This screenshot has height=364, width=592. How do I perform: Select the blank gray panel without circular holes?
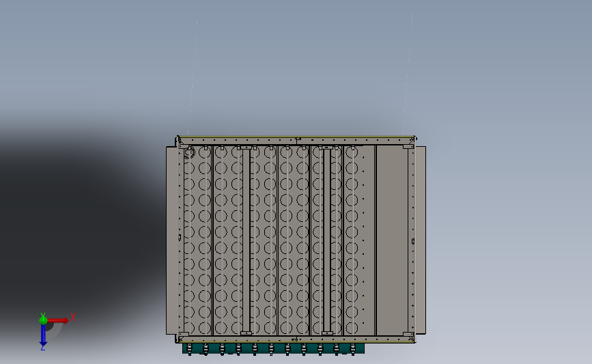point(392,240)
